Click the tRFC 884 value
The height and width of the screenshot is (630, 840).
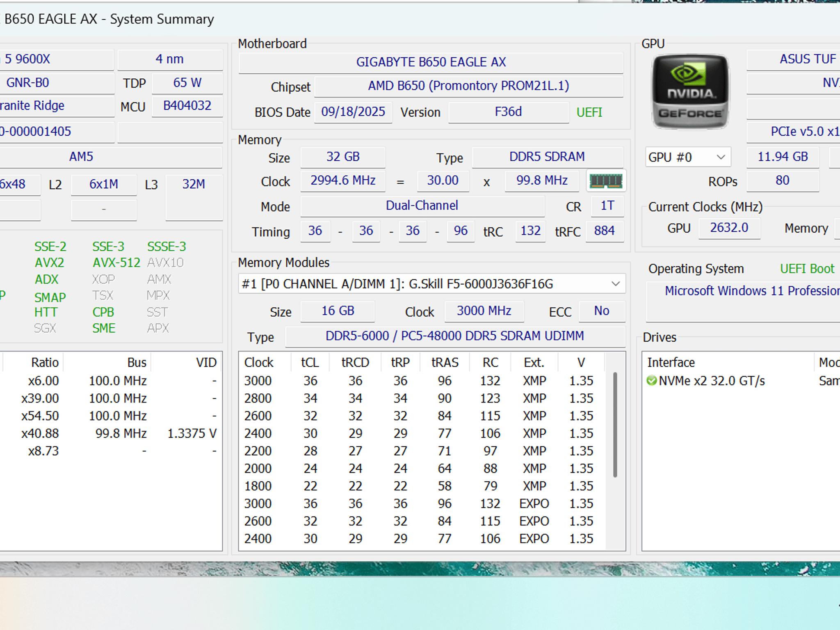point(605,231)
